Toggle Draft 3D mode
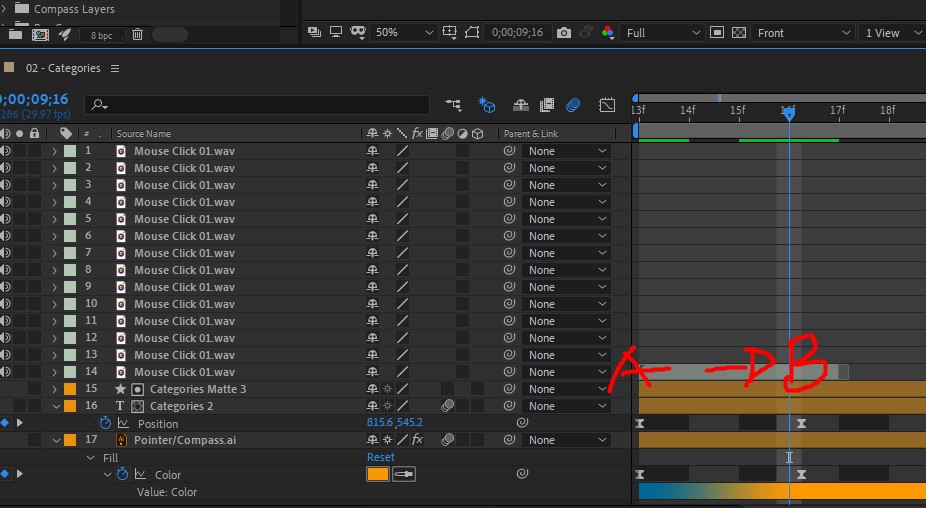This screenshot has width=926, height=508. 487,105
